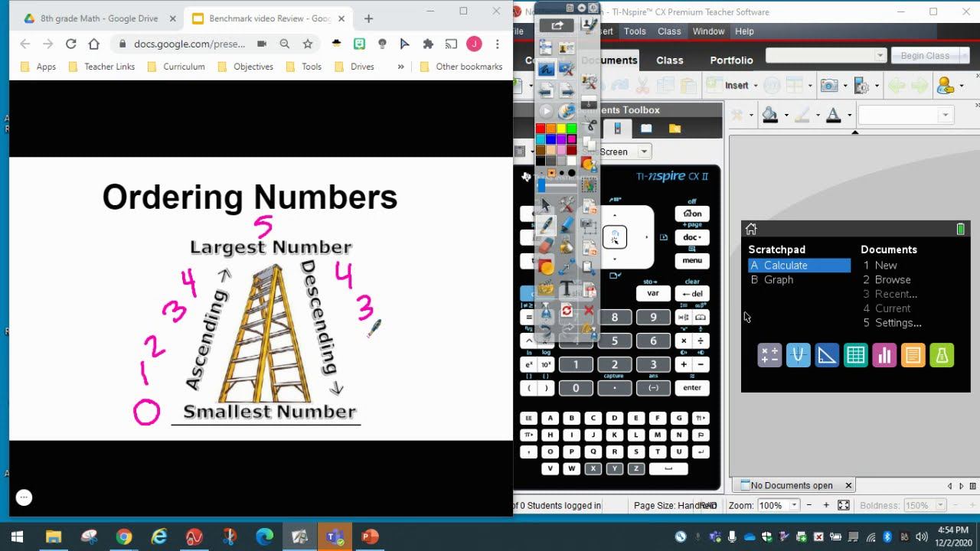
Task: Show more Chrome bookmarks with chevron
Action: pyautogui.click(x=400, y=67)
